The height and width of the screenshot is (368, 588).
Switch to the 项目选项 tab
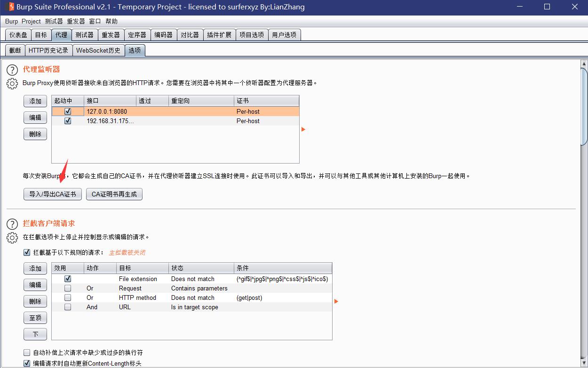click(x=252, y=35)
